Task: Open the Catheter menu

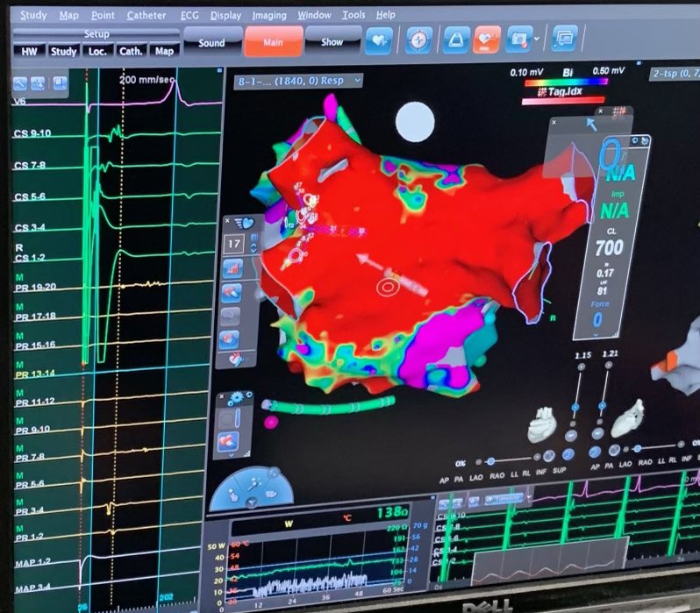Action: [146, 15]
